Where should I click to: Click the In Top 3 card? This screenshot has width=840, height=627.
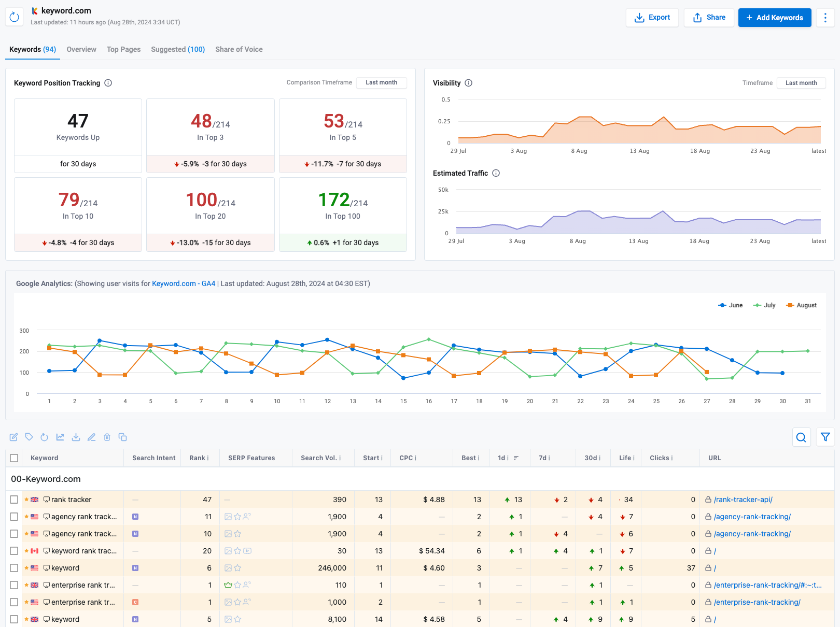(x=211, y=136)
